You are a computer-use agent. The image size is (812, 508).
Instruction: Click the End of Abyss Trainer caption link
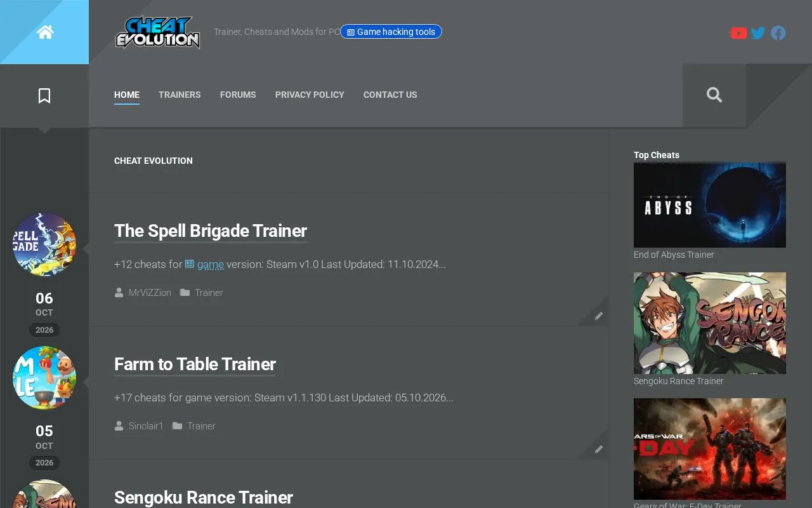click(x=674, y=255)
